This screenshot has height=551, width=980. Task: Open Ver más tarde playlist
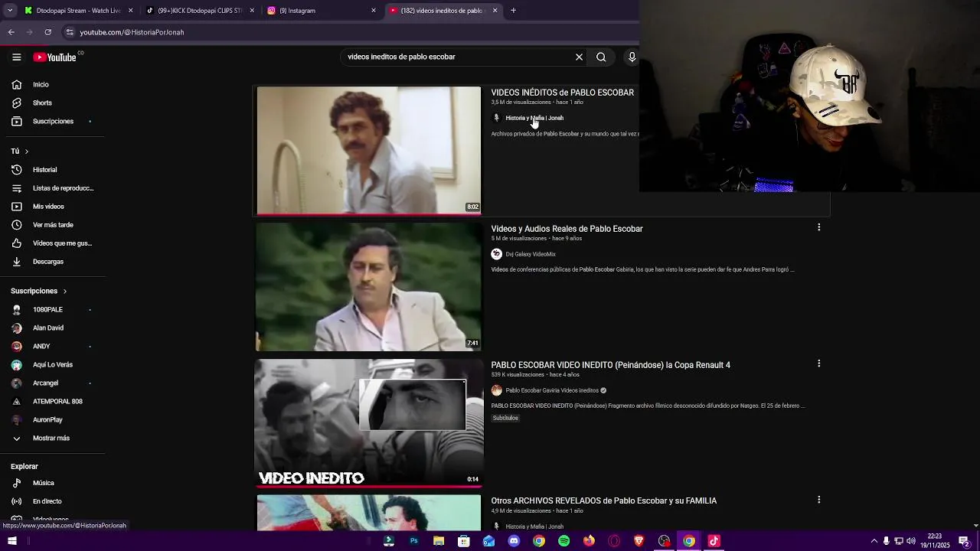coord(52,224)
